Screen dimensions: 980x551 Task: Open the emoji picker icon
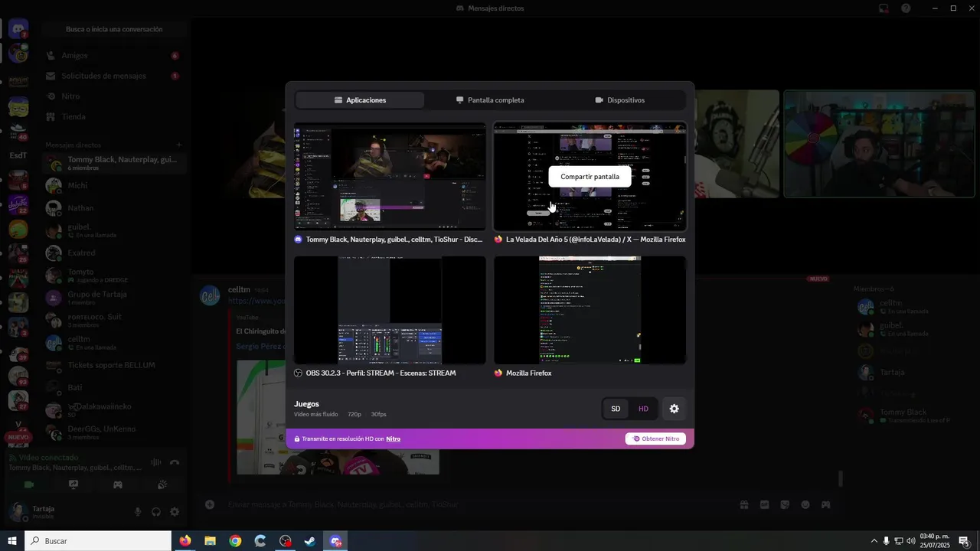(805, 504)
